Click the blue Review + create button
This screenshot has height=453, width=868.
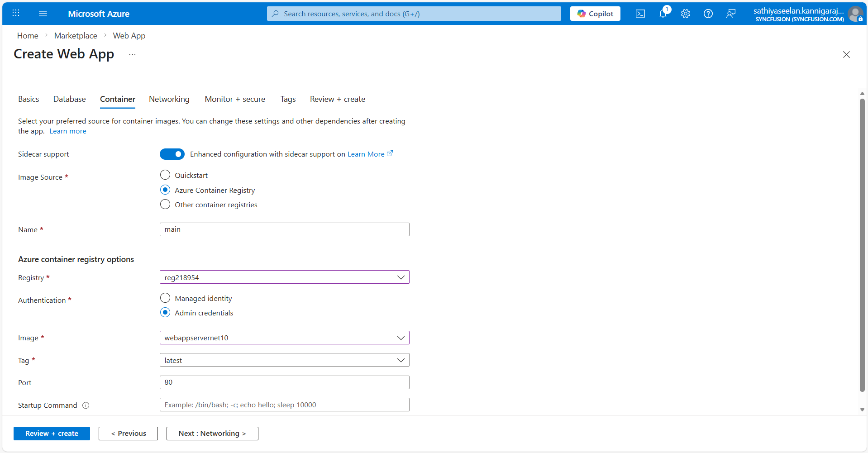click(52, 434)
